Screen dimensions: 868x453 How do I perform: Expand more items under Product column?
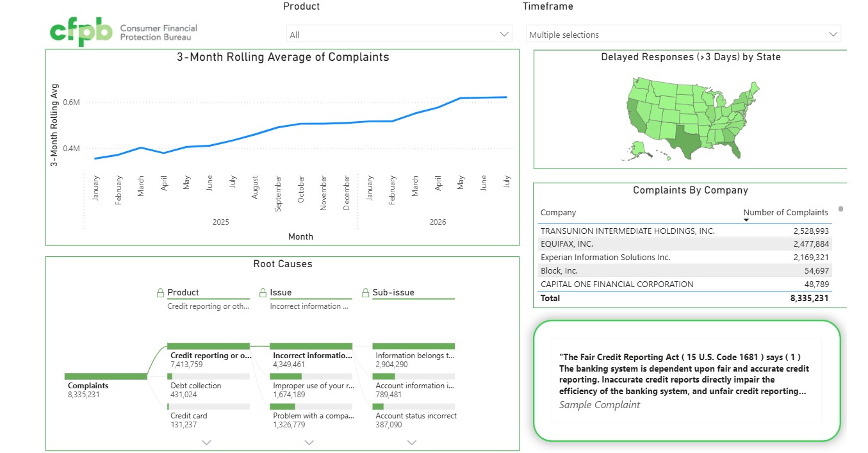tap(206, 442)
